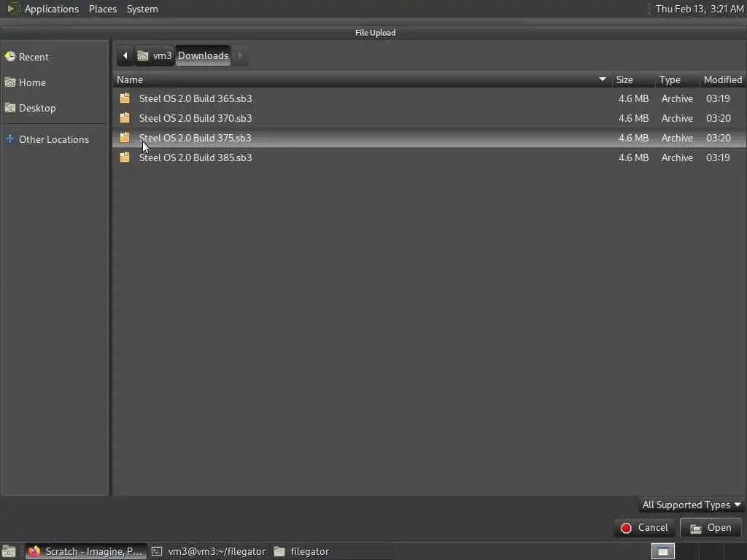Go back with the path bar left arrow

[125, 55]
